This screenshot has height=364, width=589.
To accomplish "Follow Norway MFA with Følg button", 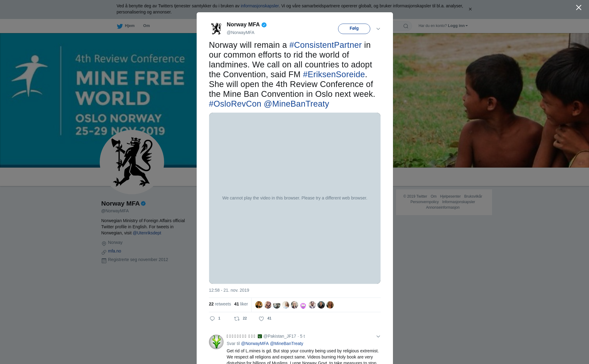I will click(x=354, y=28).
